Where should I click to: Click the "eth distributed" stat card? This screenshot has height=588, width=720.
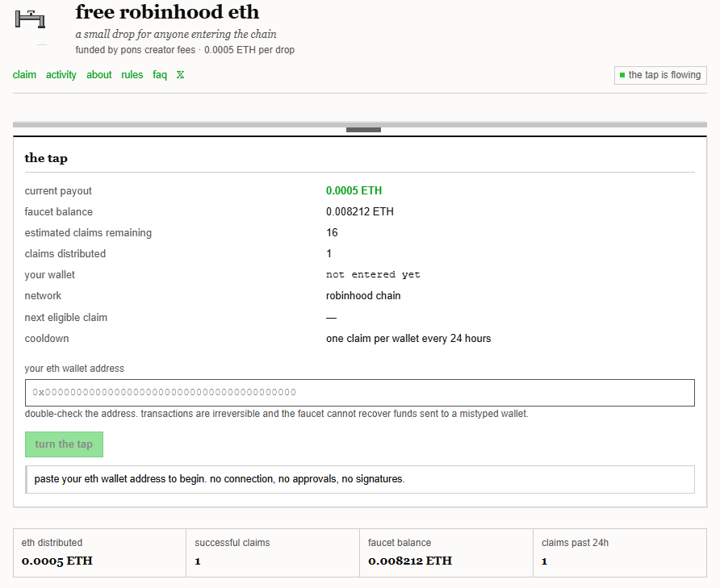tap(99, 553)
